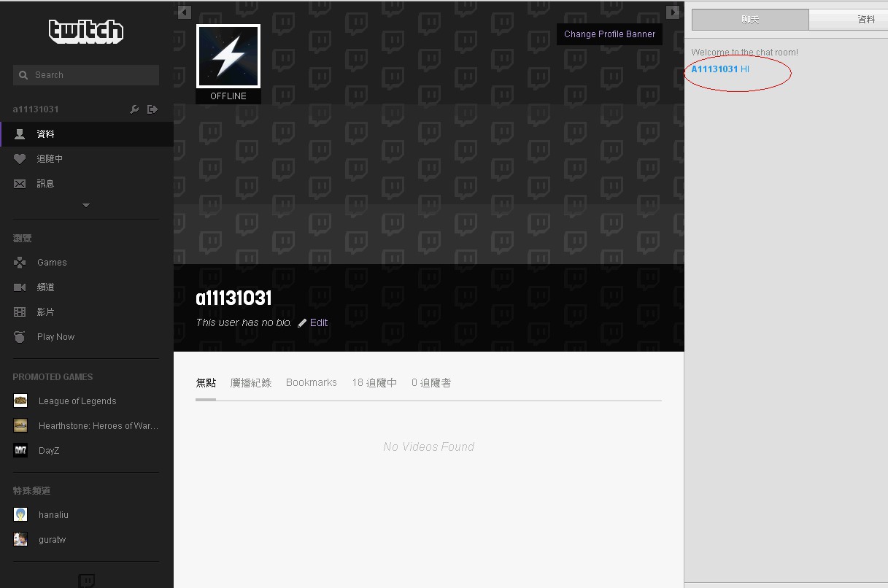The image size is (888, 588).
Task: Expand more sidebar items with the down arrow
Action: click(x=86, y=206)
